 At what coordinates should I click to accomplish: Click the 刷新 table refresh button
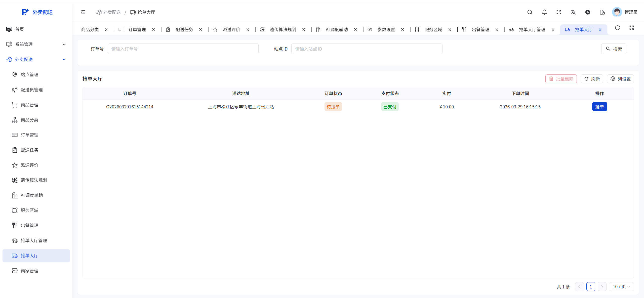(592, 79)
